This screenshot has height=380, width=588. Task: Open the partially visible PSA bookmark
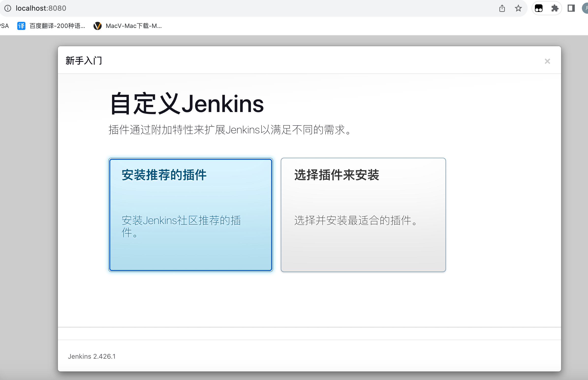coord(4,26)
